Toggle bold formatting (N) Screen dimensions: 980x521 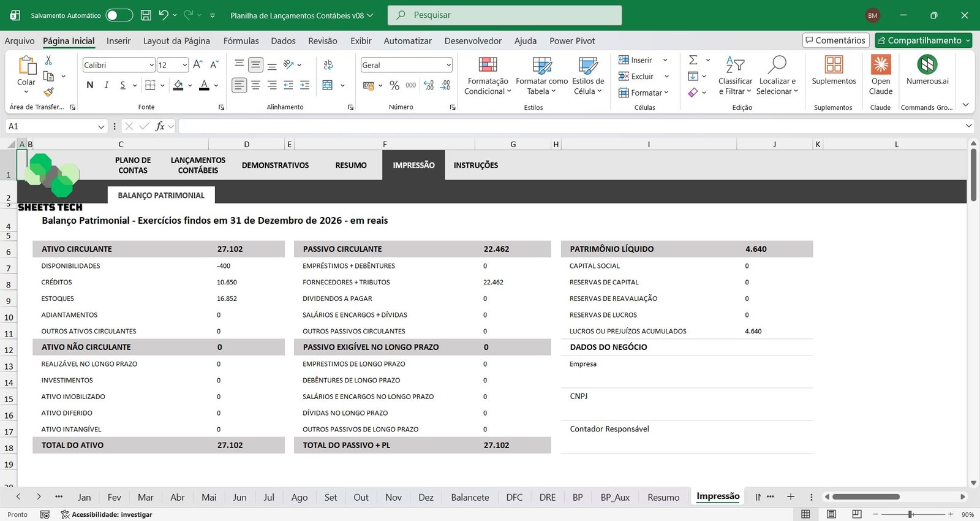tap(90, 85)
